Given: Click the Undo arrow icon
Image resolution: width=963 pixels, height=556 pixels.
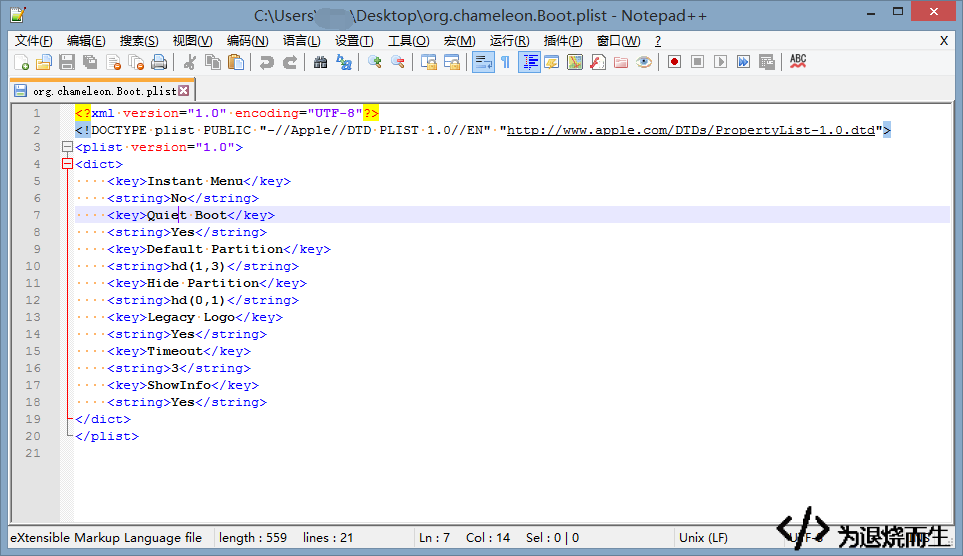Looking at the screenshot, I should tap(267, 62).
